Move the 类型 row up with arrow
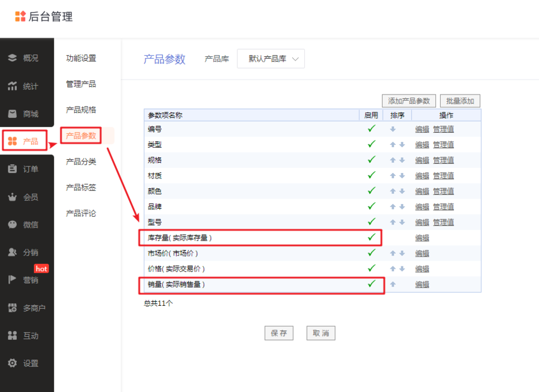This screenshot has height=392, width=539. tap(393, 145)
